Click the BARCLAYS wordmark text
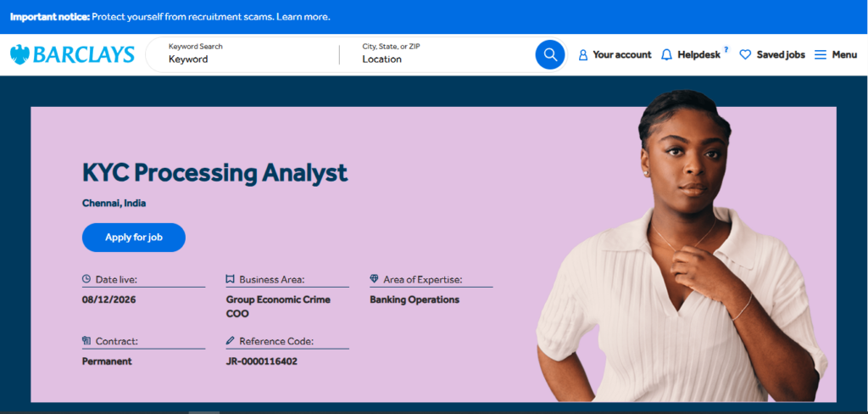 (84, 54)
